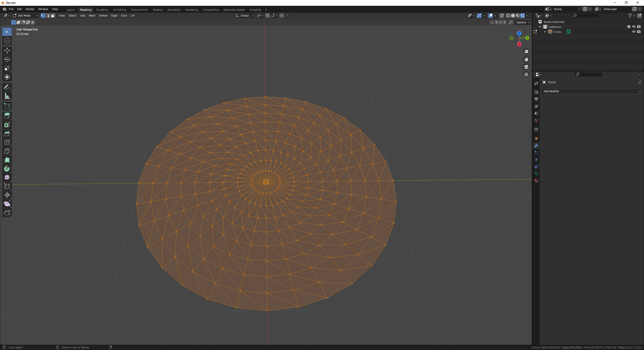This screenshot has width=644, height=350.
Task: Open the Options dropdown
Action: point(523,22)
